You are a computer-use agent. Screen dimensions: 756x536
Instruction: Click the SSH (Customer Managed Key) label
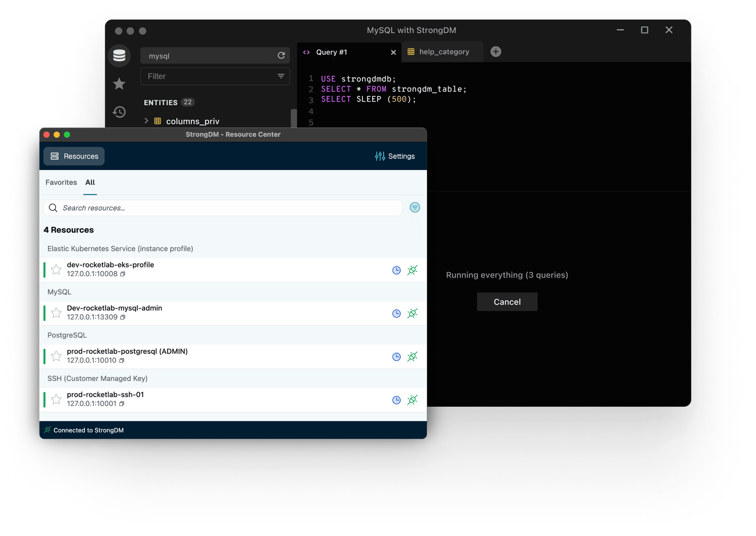[x=98, y=378]
